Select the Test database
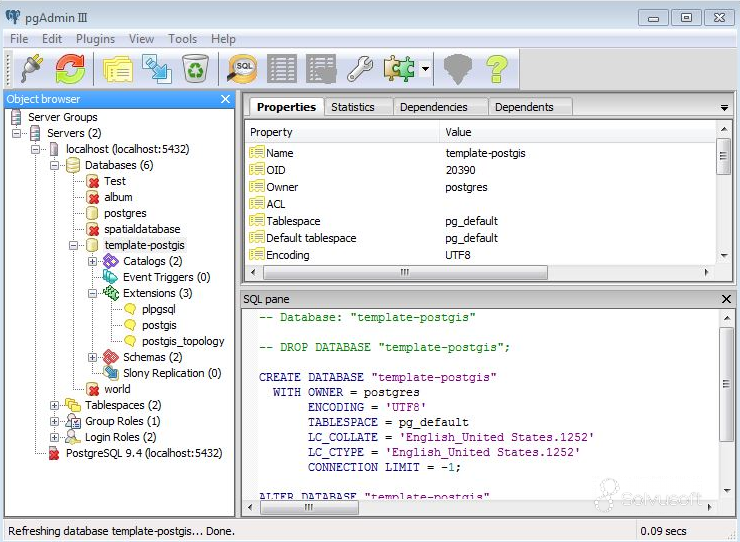The width and height of the screenshot is (740, 542). 115,181
